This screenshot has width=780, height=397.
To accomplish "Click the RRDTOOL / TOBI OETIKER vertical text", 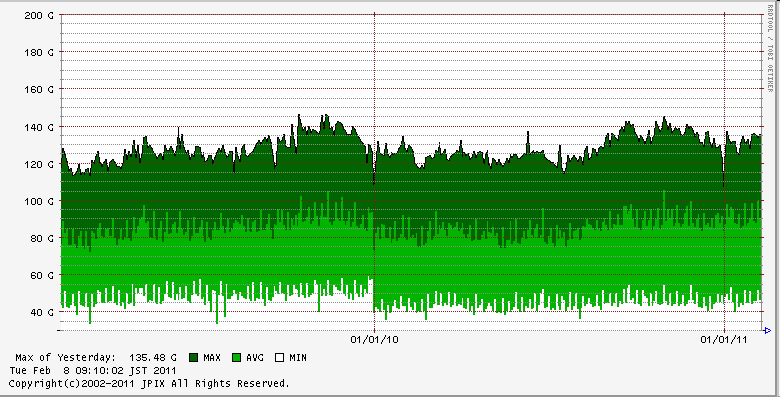I will click(770, 48).
